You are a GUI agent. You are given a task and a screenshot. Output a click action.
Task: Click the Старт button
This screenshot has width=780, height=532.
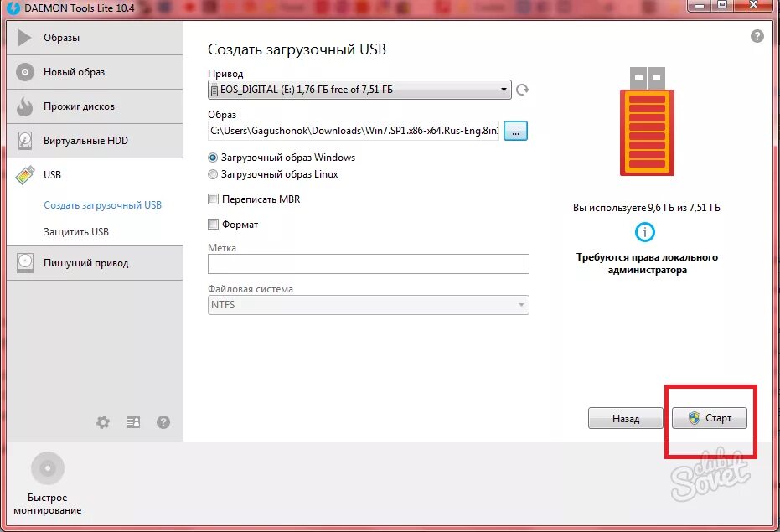tap(710, 418)
